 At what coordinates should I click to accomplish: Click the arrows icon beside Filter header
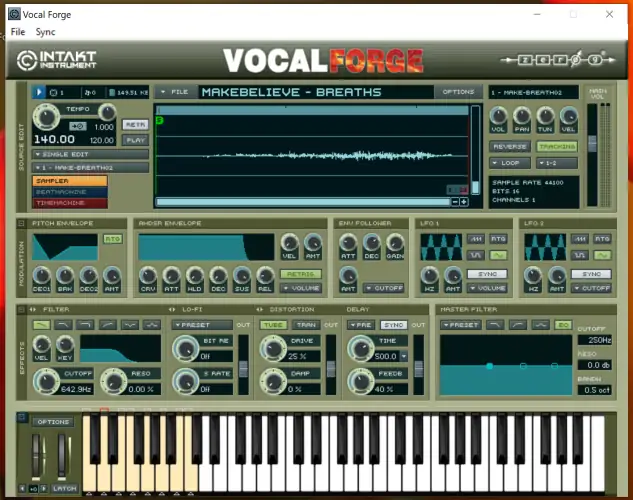[x=33, y=310]
